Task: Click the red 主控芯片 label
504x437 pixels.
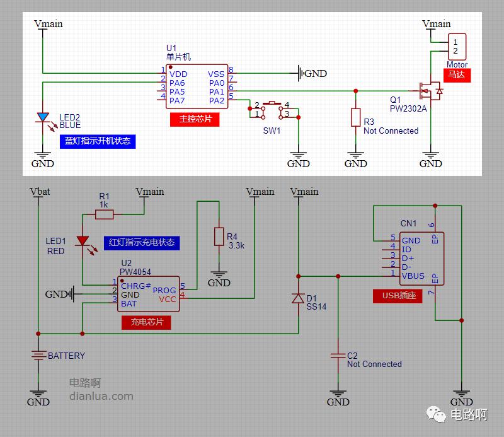Action: pyautogui.click(x=195, y=119)
